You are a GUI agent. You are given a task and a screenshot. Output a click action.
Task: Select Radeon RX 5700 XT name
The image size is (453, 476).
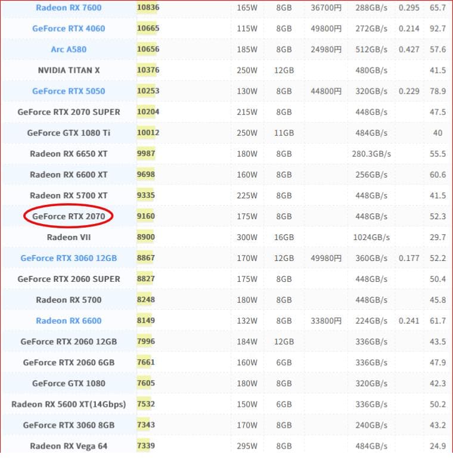pos(69,195)
